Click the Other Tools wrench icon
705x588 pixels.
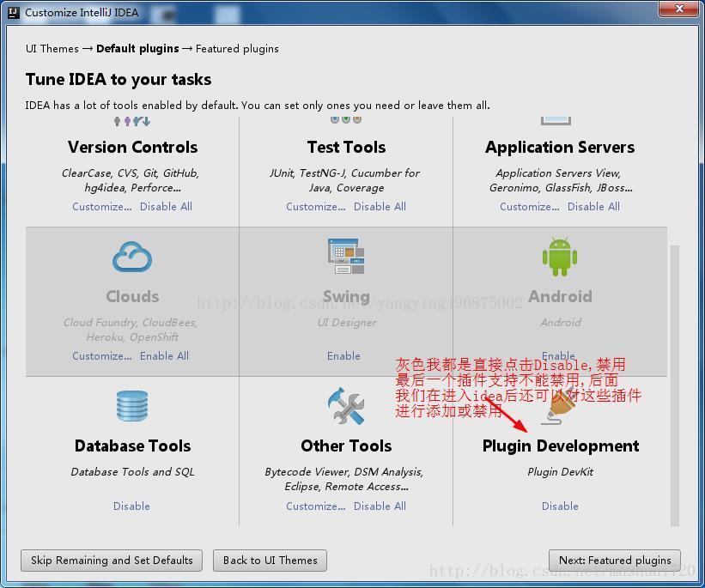346,407
